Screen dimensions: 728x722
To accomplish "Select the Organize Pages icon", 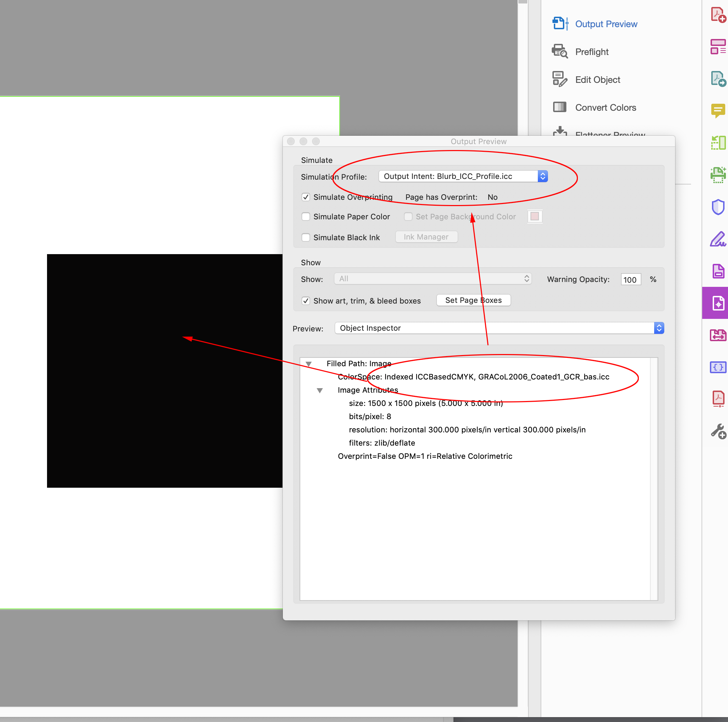I will [x=718, y=47].
